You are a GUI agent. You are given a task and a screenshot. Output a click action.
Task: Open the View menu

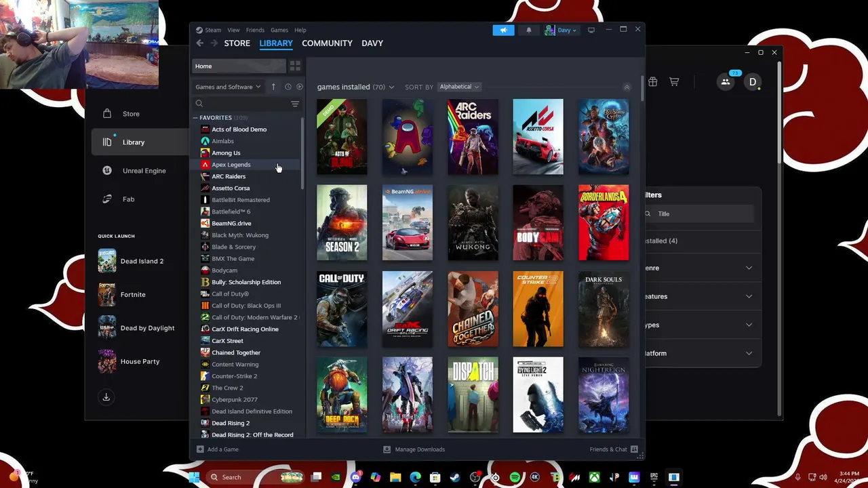(x=233, y=30)
